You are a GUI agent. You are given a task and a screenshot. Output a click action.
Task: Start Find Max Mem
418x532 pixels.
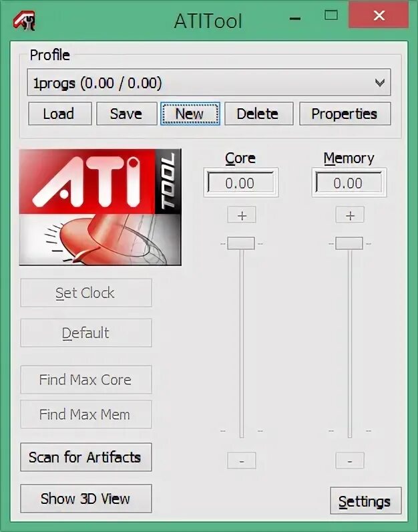[86, 414]
